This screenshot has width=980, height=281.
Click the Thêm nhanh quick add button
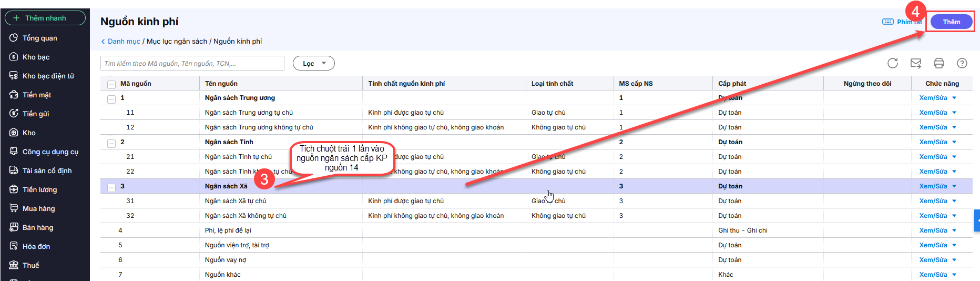coord(45,18)
